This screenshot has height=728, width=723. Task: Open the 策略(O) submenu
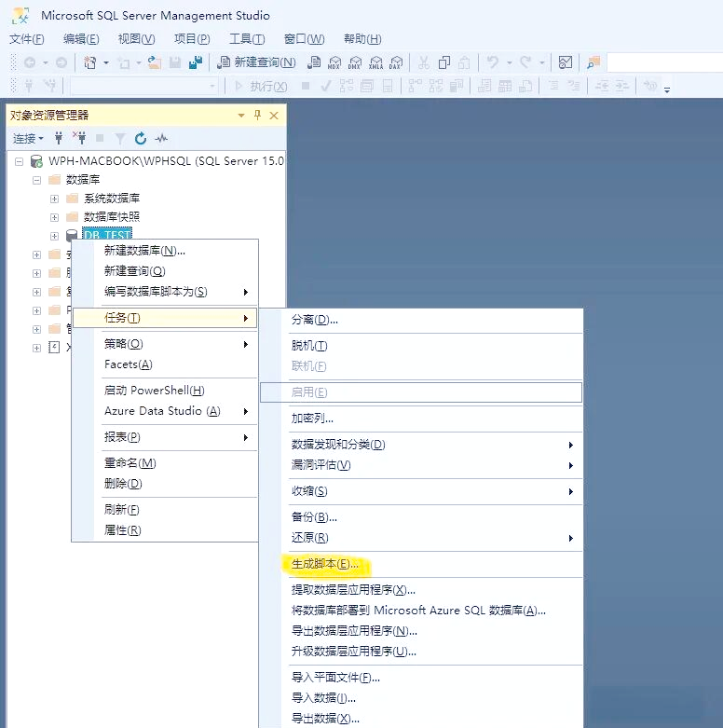[x=165, y=344]
